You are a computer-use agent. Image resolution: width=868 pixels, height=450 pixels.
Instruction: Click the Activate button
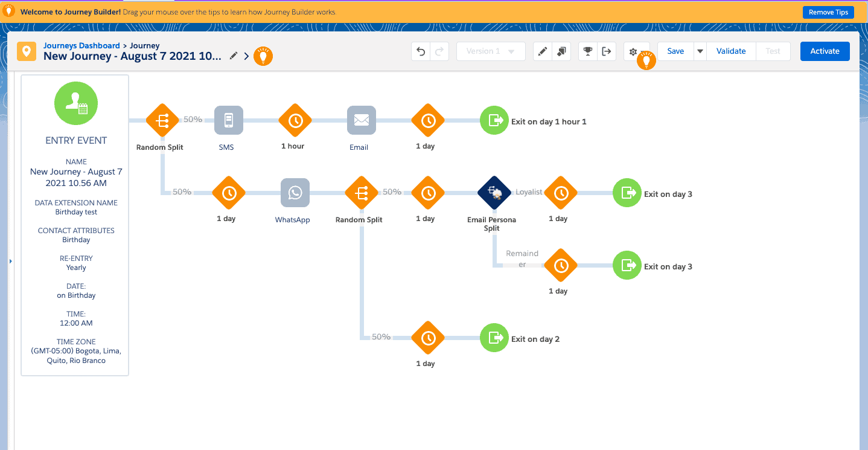pos(825,51)
